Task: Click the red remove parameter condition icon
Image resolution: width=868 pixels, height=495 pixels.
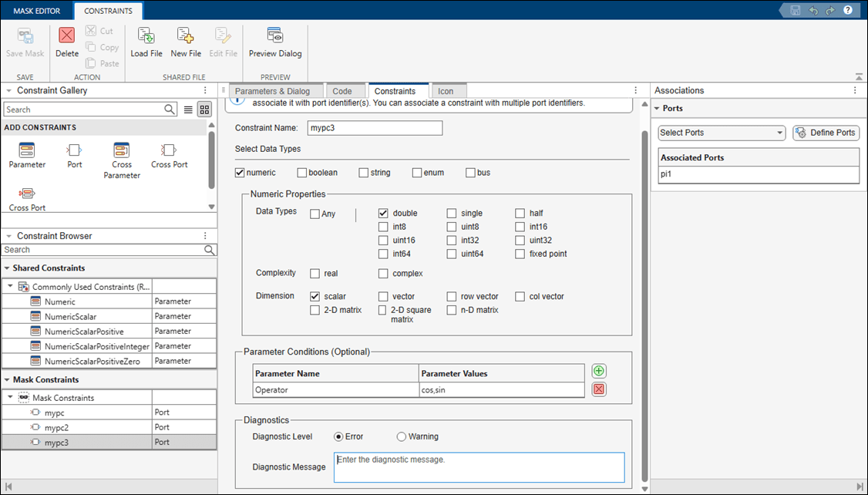Action: pos(599,389)
